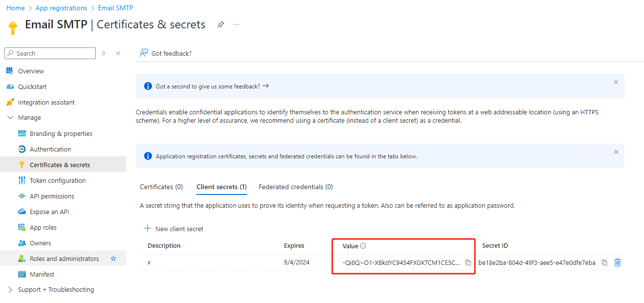The width and height of the screenshot is (644, 303).
Task: Collapse the sidebar navigation menu
Action: coord(118,53)
